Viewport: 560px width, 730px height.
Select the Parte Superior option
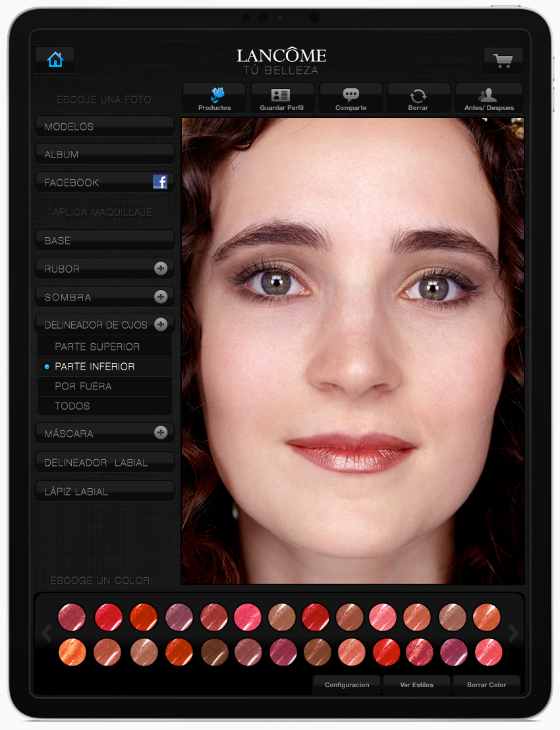97,347
